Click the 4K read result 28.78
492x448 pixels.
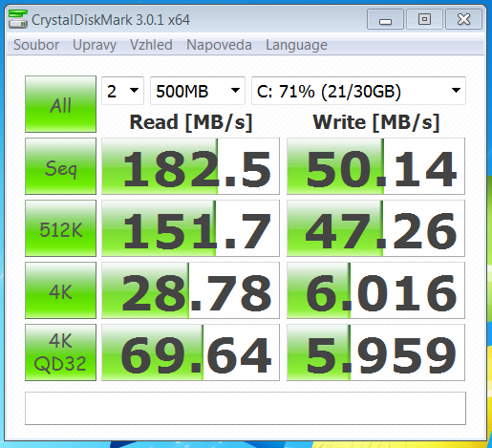[190, 290]
